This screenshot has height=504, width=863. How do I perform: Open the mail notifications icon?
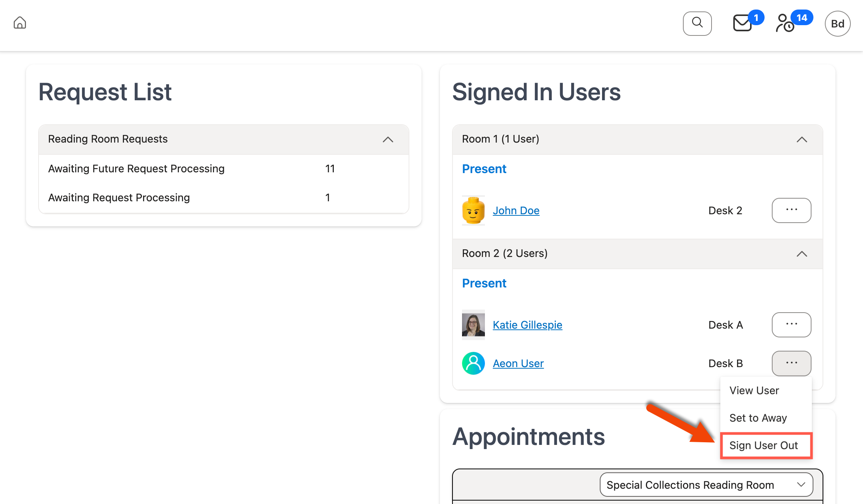point(742,23)
